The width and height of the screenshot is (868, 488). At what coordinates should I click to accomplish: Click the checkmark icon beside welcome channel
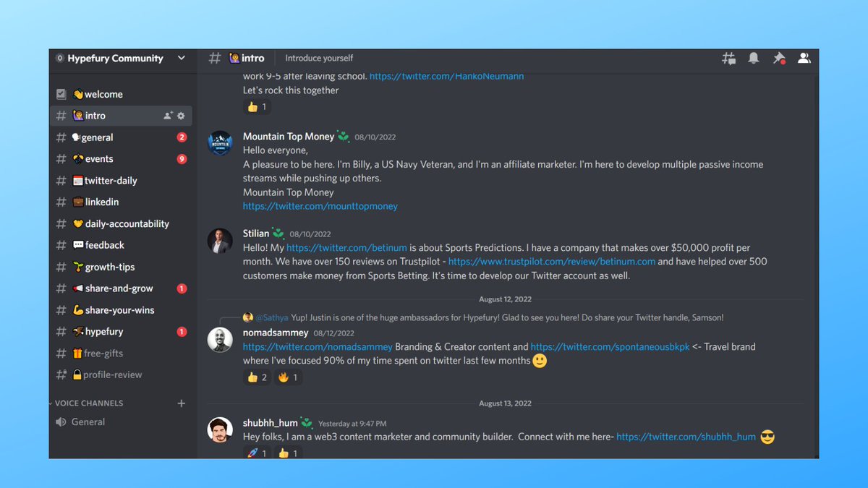[61, 93]
